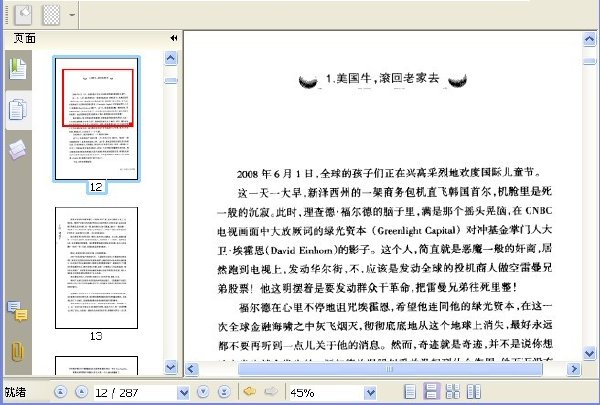
Task: Open the Comments panel icon
Action: (x=18, y=311)
